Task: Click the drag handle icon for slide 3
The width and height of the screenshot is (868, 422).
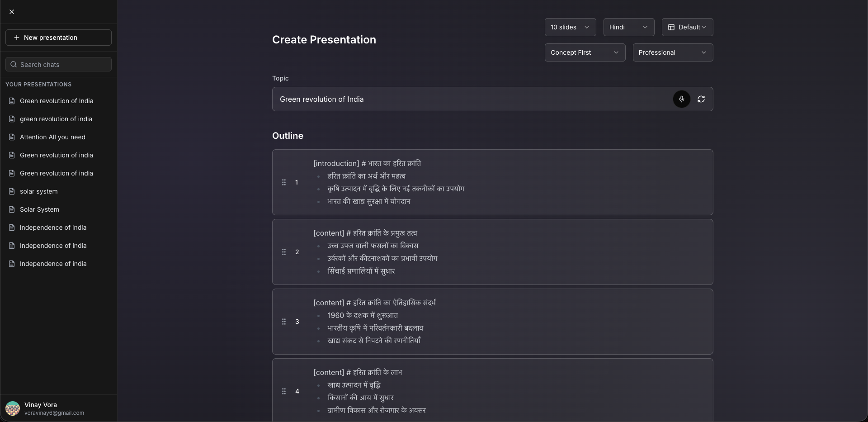Action: pyautogui.click(x=284, y=322)
